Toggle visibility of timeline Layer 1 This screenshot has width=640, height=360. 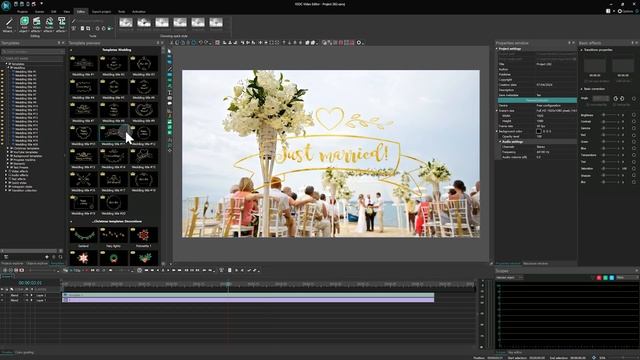[x=3, y=300]
